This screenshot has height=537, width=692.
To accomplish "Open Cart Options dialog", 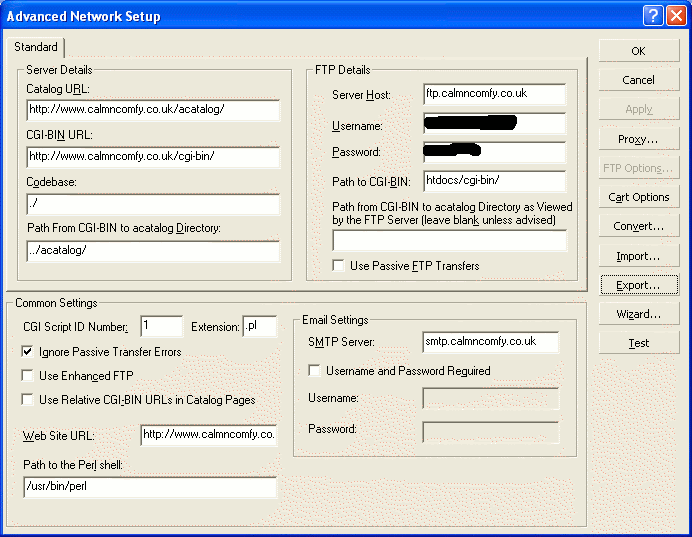I will (638, 197).
